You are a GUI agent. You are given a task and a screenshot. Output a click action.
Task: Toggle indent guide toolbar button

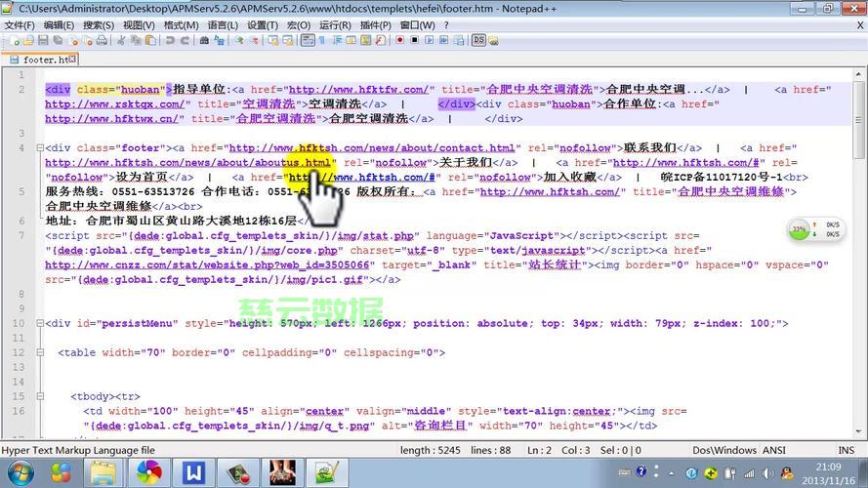337,40
